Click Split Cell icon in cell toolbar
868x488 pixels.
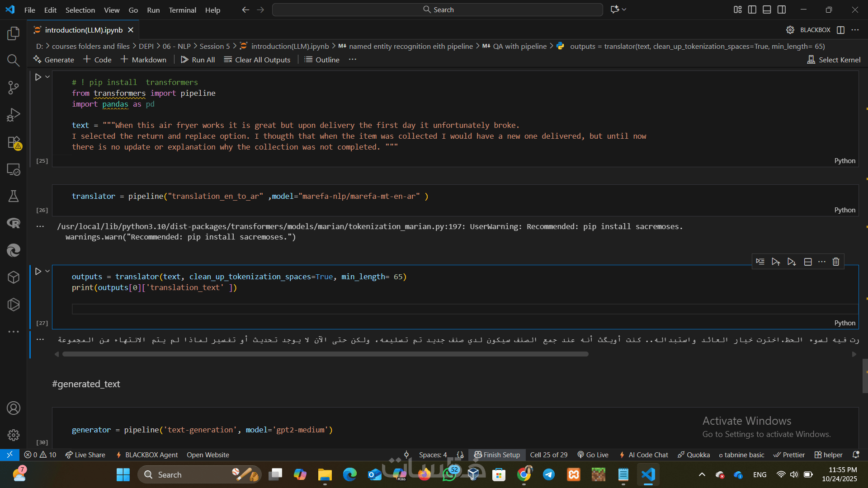pyautogui.click(x=808, y=262)
